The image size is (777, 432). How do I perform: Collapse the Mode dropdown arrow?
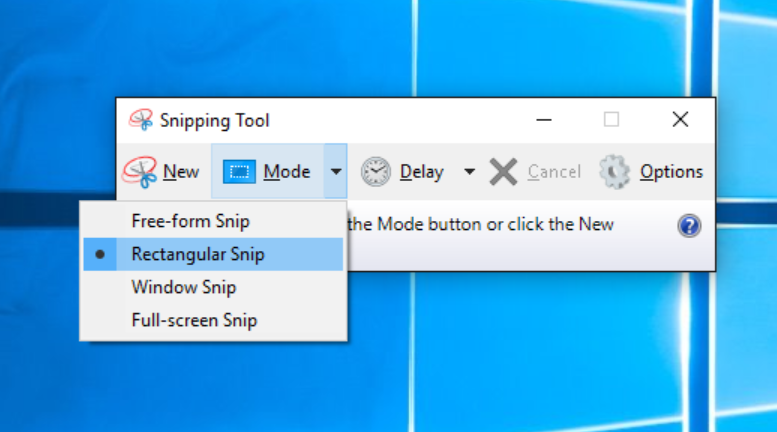[336, 172]
